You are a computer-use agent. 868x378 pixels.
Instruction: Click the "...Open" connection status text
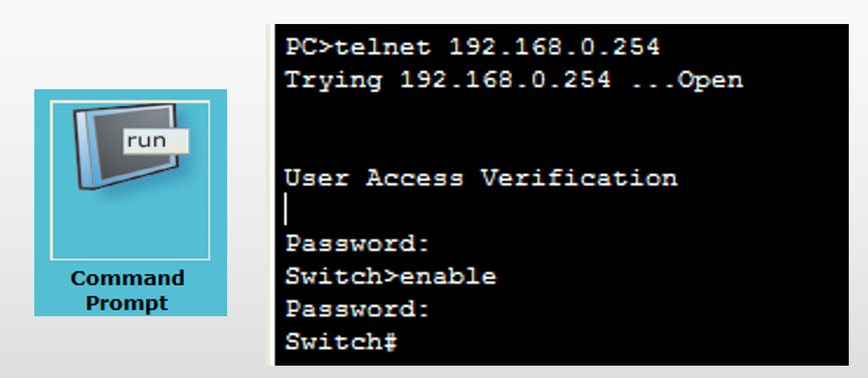click(x=686, y=80)
